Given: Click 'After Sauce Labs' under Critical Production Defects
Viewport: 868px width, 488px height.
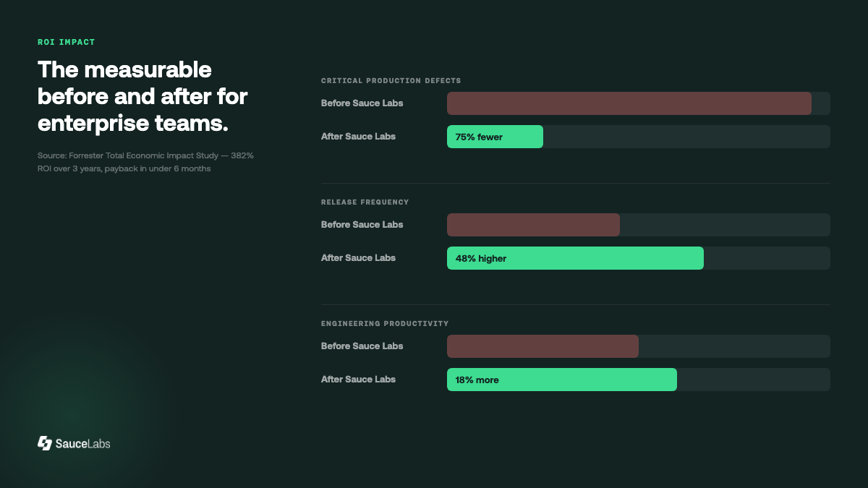Looking at the screenshot, I should click(x=359, y=137).
